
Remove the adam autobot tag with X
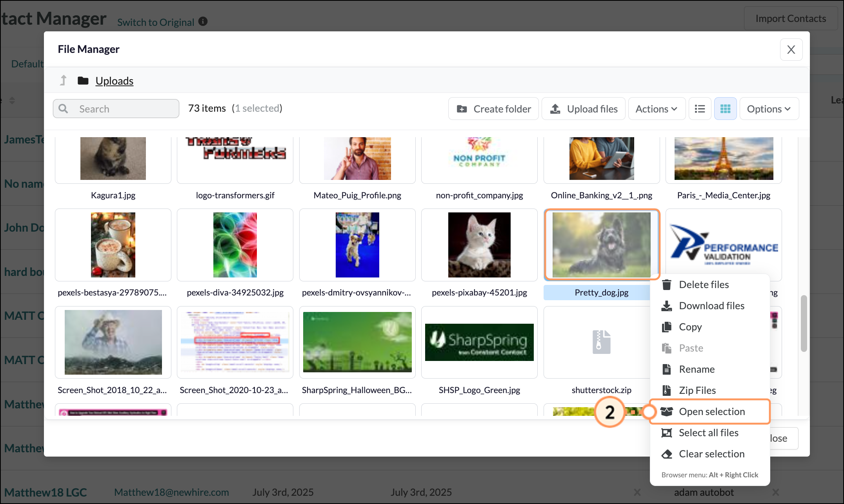[x=775, y=492]
